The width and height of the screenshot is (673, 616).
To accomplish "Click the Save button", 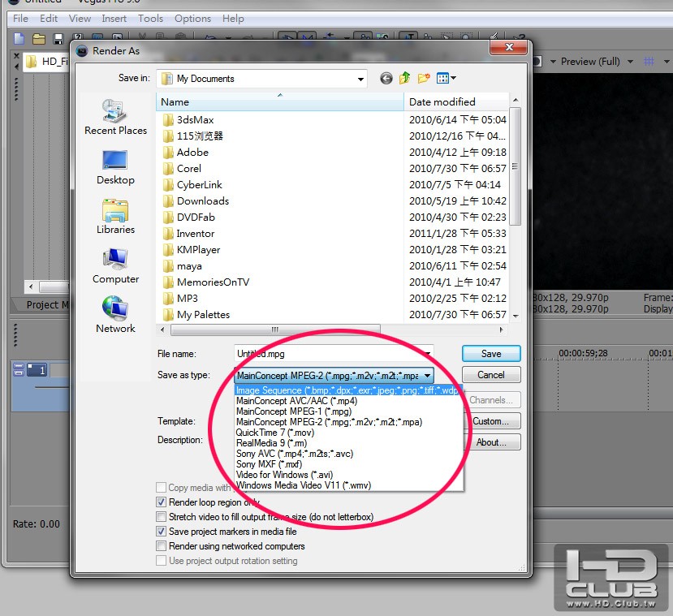I will (x=491, y=354).
